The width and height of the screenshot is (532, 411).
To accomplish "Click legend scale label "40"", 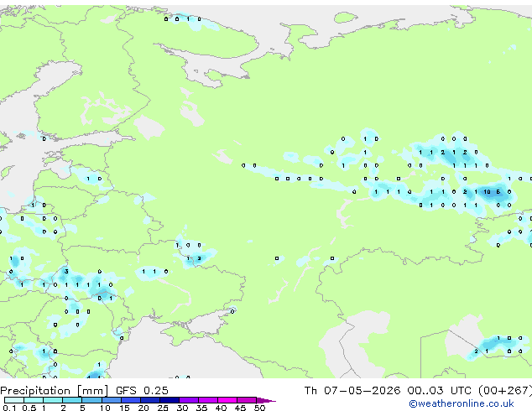I will 221,408.
